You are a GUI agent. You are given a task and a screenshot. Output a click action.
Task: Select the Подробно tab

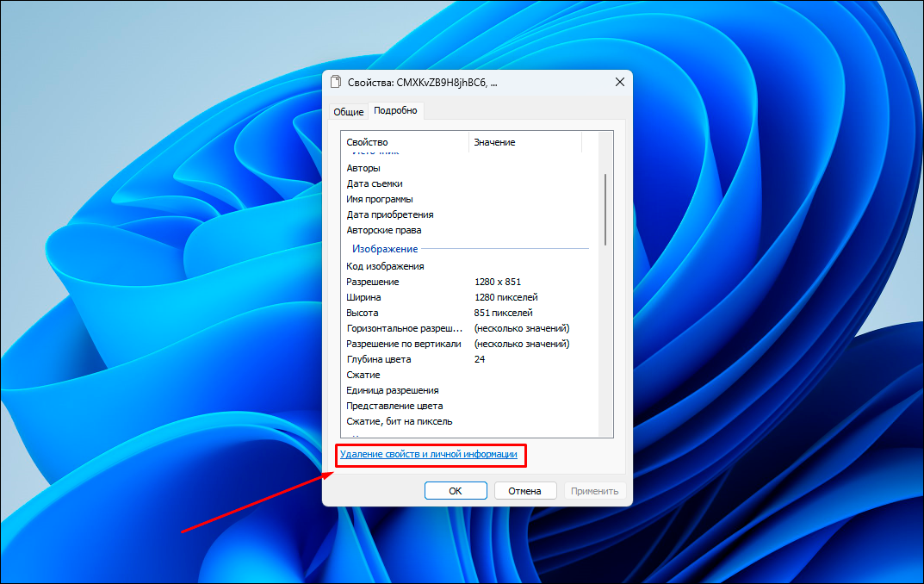[395, 110]
